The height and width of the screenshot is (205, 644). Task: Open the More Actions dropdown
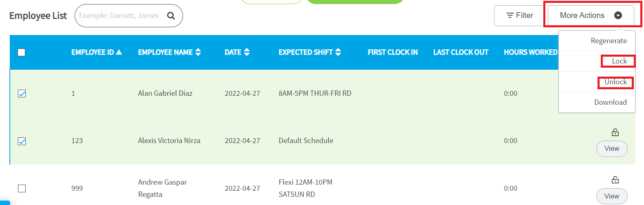[591, 15]
